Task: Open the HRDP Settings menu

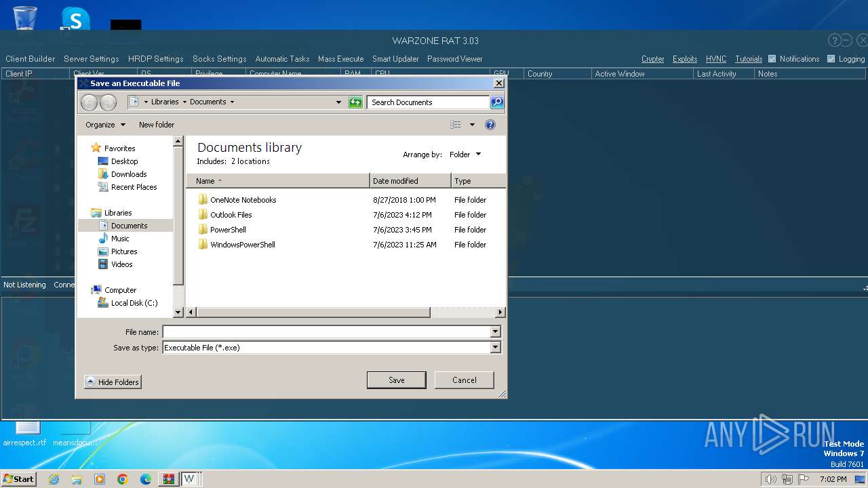Action: [155, 59]
